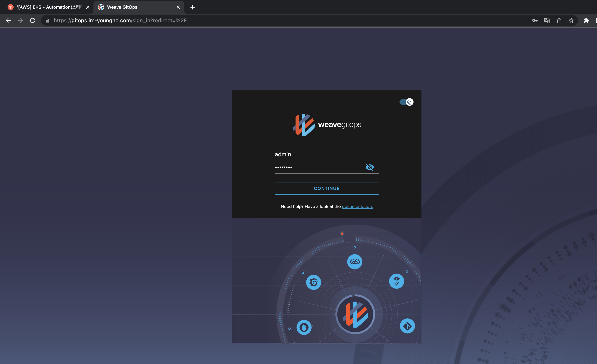This screenshot has height=364, width=597.
Task: Focus the admin username field
Action: coord(326,154)
